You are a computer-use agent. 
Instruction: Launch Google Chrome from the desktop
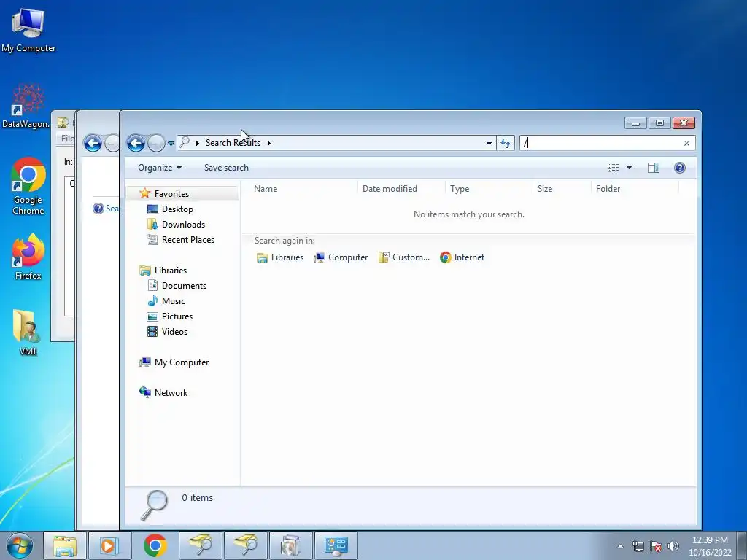click(28, 186)
